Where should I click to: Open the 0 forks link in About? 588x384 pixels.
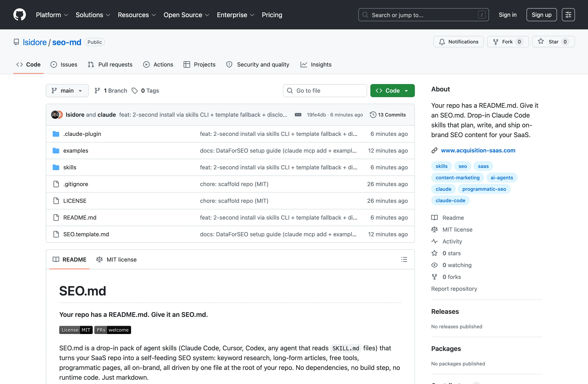coord(451,277)
